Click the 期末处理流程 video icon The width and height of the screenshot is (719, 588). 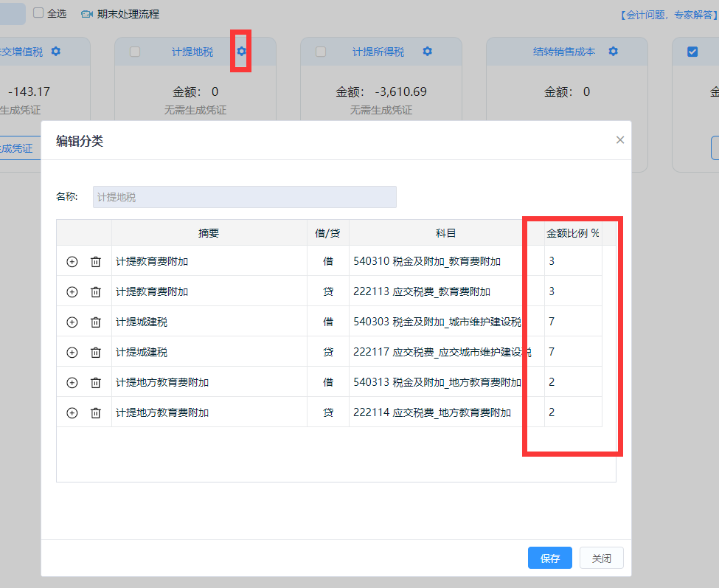[x=87, y=14]
